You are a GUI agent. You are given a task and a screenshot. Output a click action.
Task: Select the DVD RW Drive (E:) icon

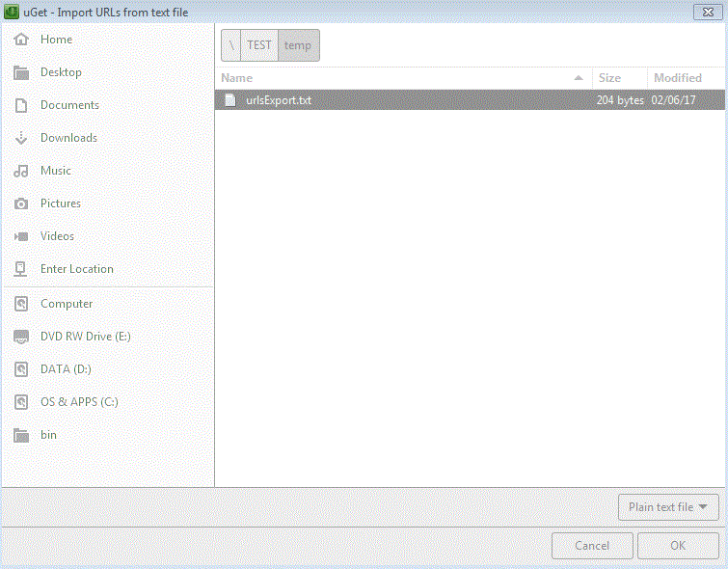[x=21, y=337]
